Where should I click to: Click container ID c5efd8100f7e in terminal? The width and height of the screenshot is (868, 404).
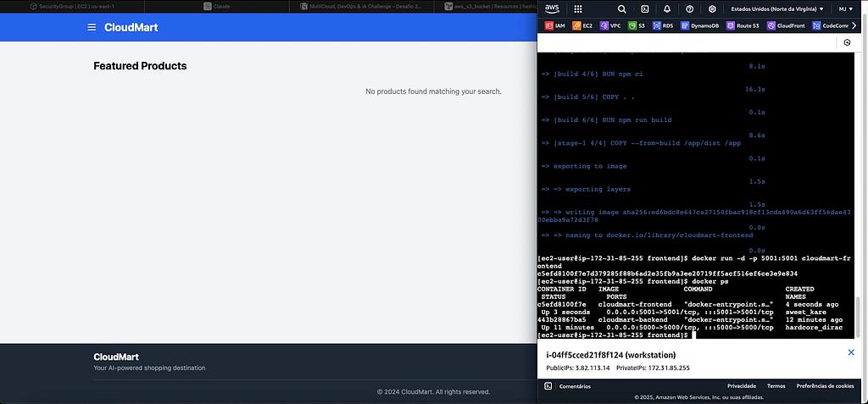click(561, 304)
